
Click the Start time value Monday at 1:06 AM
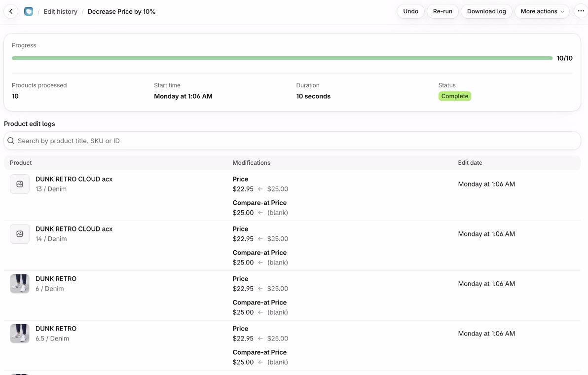(x=183, y=96)
